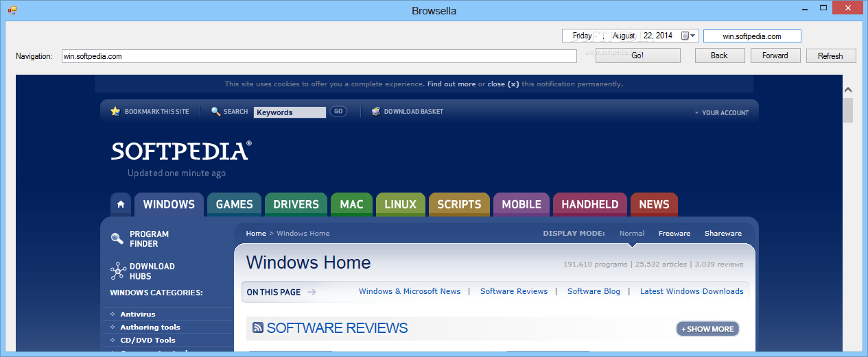Viewport: 868px width, 357px height.
Task: Click the Program Finder magnifier icon
Action: coord(117,238)
